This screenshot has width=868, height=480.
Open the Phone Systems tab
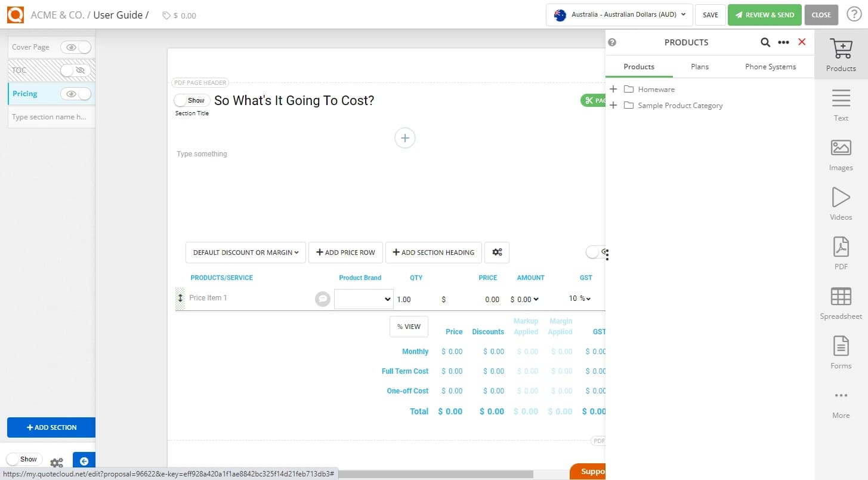point(770,66)
